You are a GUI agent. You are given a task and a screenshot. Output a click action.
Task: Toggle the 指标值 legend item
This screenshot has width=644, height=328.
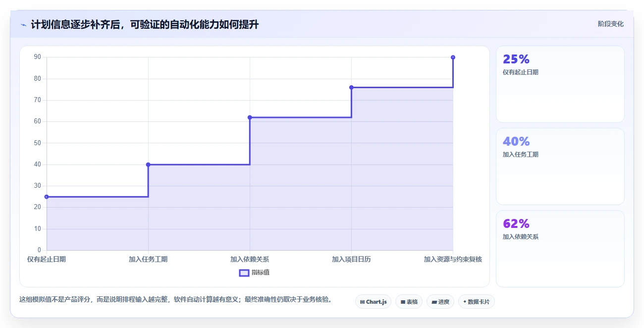pos(254,273)
